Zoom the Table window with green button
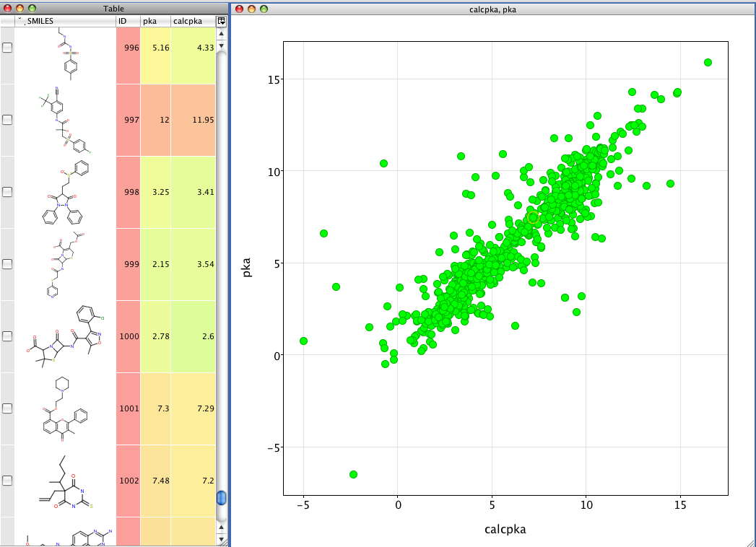The image size is (756, 547). tap(32, 8)
